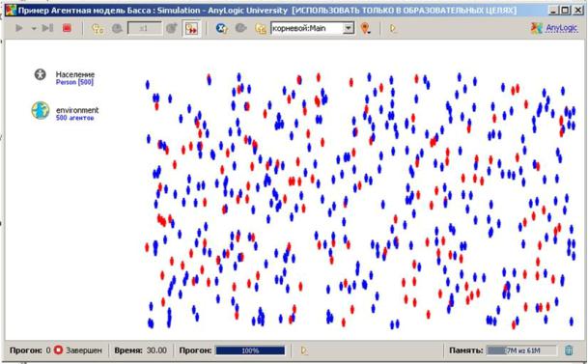
Task: Click the environment label
Action: [x=77, y=110]
